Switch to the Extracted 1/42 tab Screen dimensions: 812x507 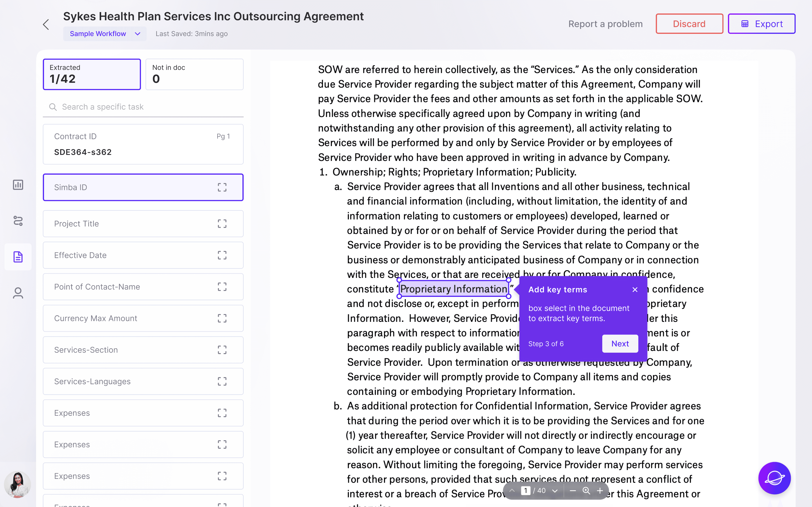tap(92, 74)
